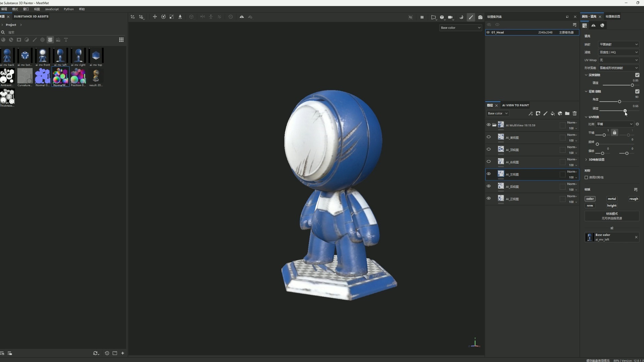
Task: Click the rotation slider handle in UV transform
Action: 597,144
